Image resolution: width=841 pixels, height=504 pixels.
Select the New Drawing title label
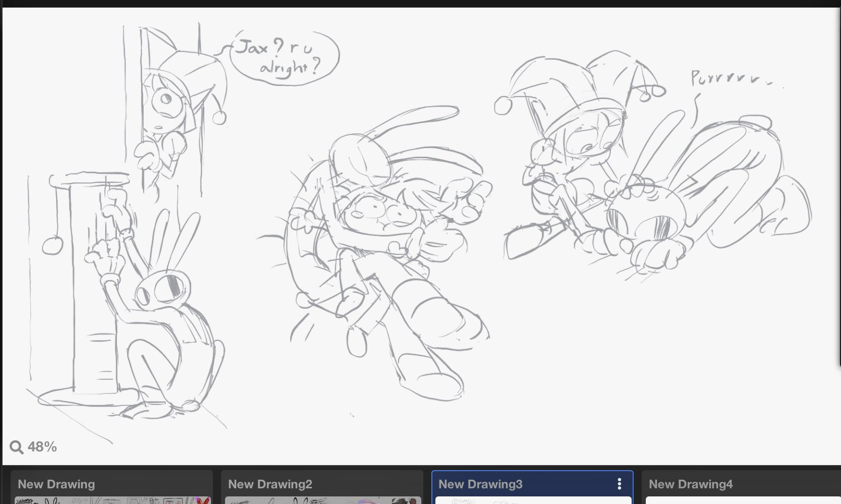[56, 484]
